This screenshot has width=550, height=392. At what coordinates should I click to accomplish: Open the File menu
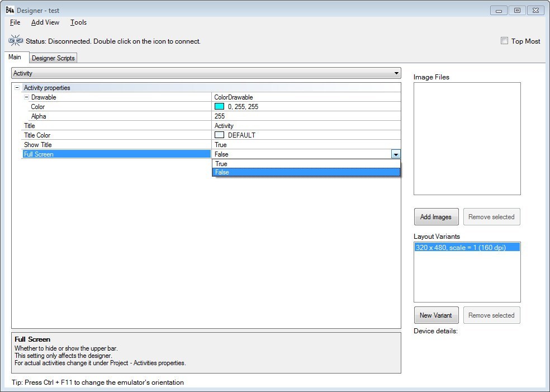[x=15, y=22]
